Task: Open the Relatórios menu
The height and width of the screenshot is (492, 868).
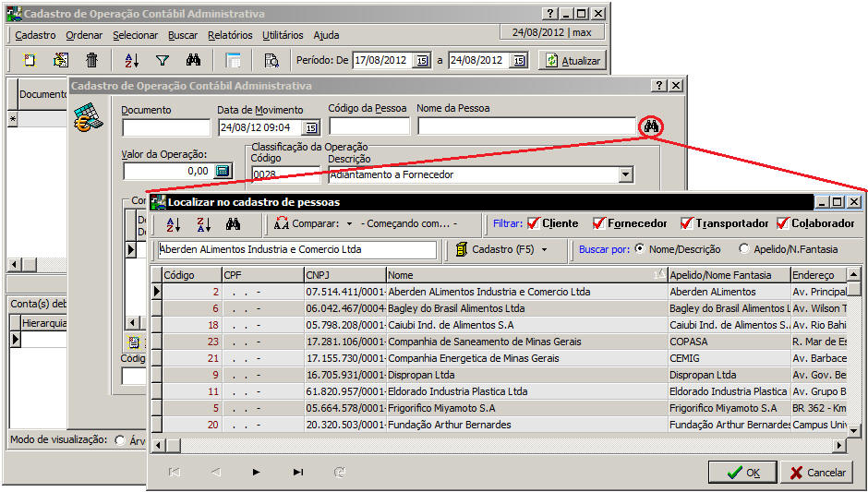Action: [x=230, y=35]
